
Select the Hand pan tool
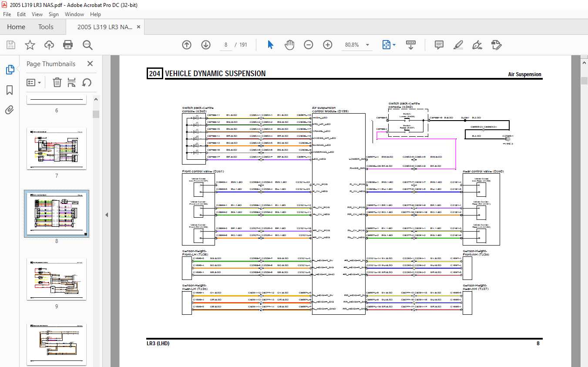tap(289, 45)
